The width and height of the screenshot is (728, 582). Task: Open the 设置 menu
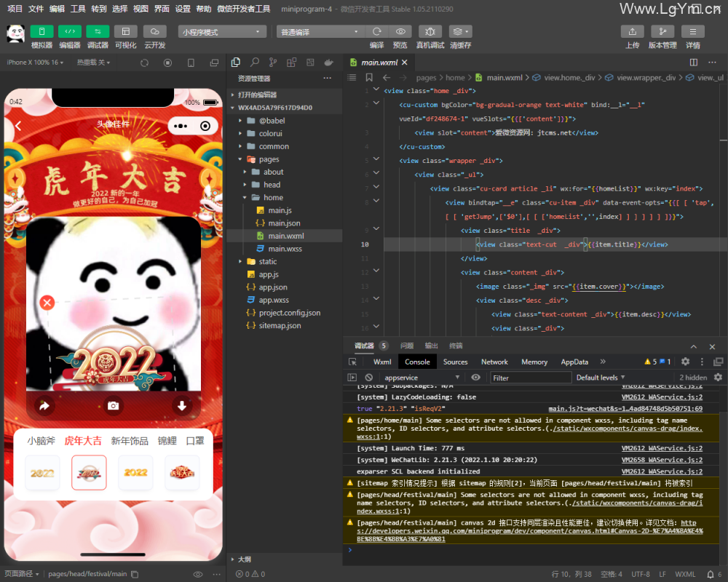point(183,9)
